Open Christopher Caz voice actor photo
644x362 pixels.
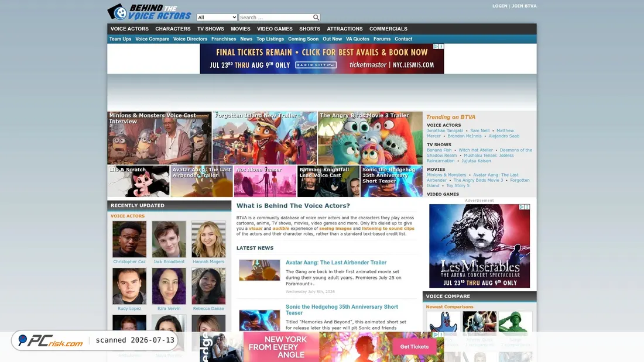coord(129,239)
